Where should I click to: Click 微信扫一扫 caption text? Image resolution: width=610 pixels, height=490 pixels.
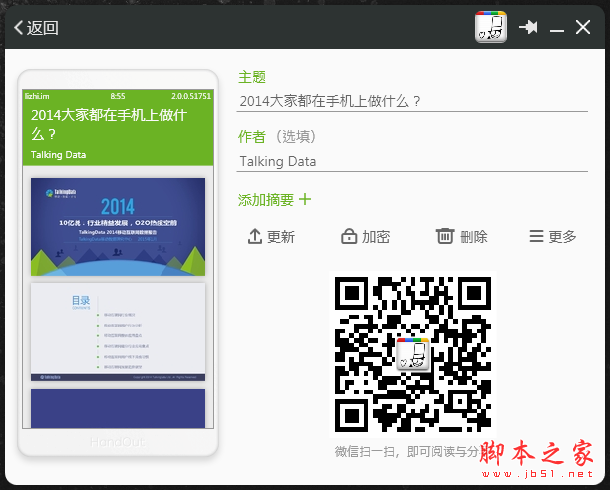coord(407,452)
